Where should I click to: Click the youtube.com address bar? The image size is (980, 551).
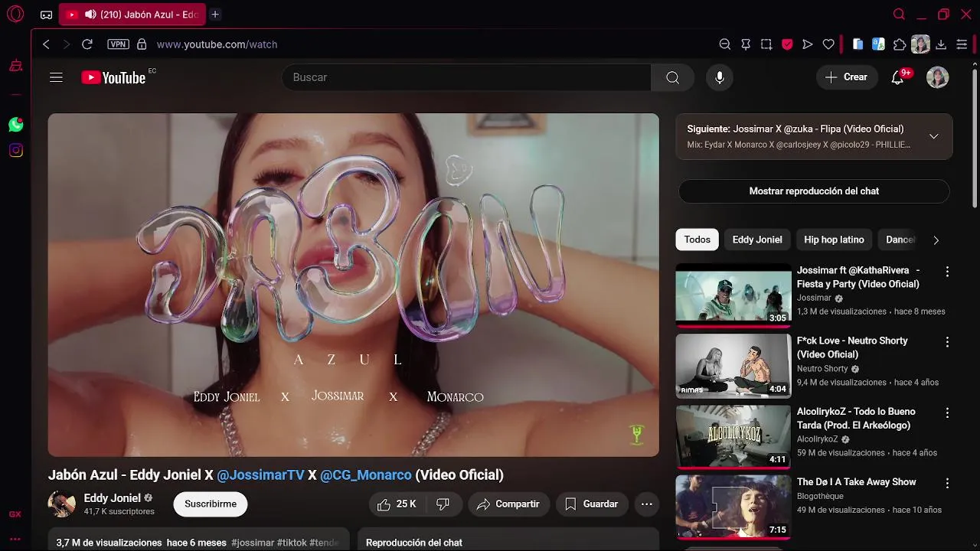[x=217, y=44]
